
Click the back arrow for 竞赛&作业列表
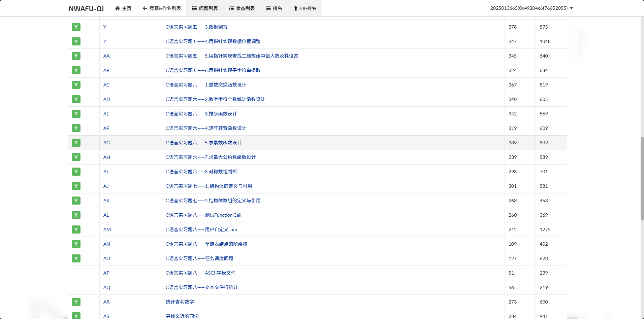(x=144, y=8)
